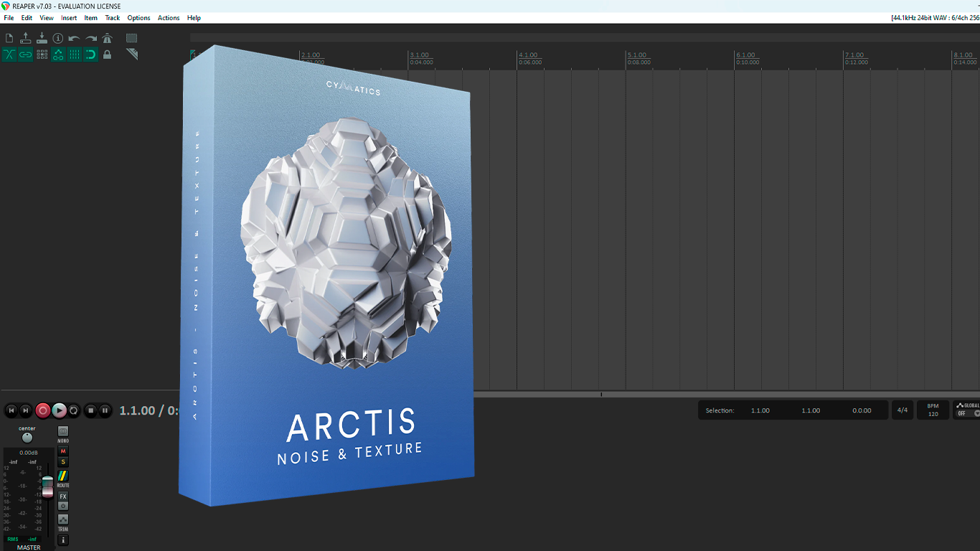This screenshot has height=551, width=980.
Task: Toggle ripple editing grid icon
Action: [x=42, y=55]
